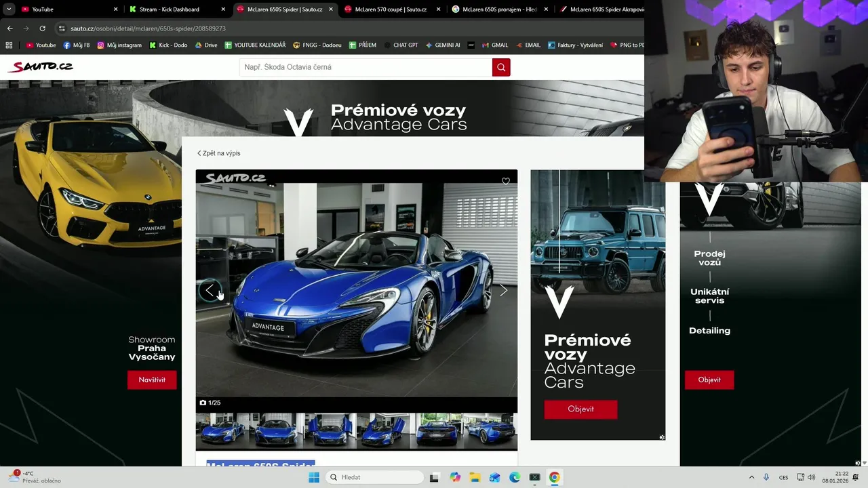Open Drive bookmark
The image size is (868, 488).
tap(206, 45)
